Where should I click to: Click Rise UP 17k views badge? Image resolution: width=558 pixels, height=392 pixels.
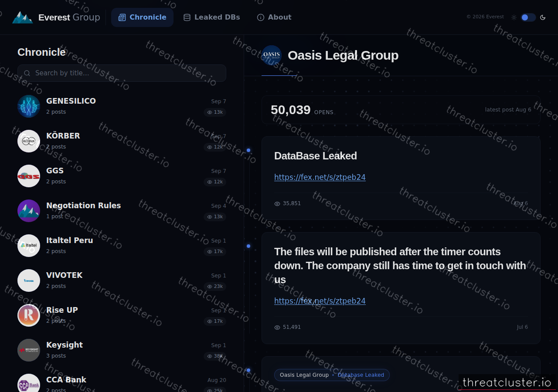point(215,321)
